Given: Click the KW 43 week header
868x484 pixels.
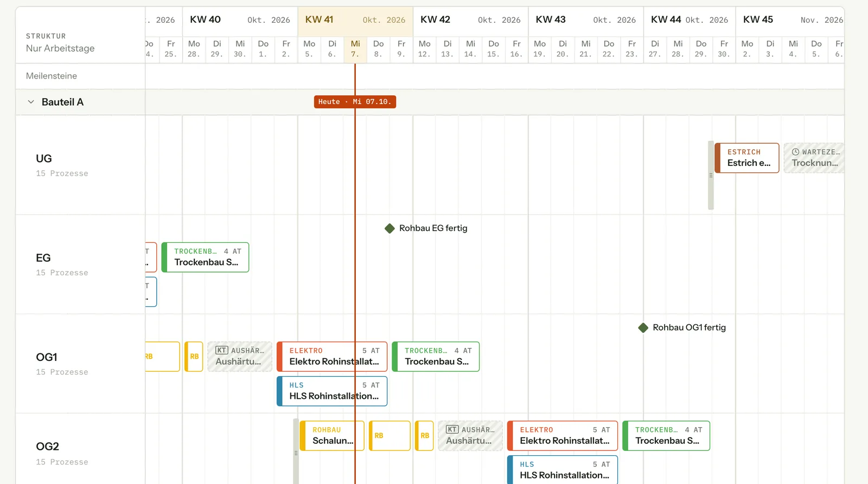Looking at the screenshot, I should 586,20.
